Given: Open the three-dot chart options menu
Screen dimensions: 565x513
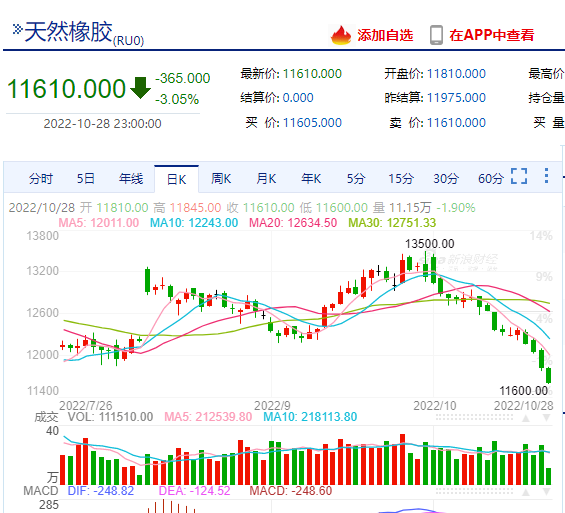Looking at the screenshot, I should (546, 176).
